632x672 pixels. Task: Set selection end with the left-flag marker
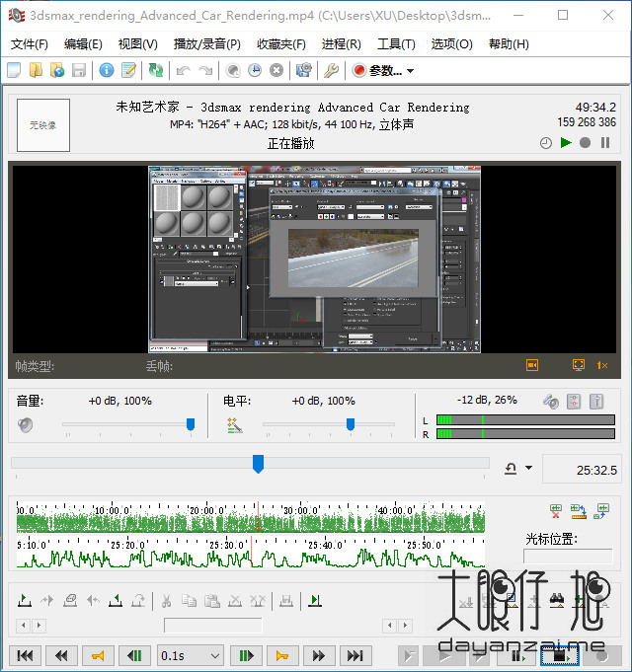pyautogui.click(x=116, y=600)
